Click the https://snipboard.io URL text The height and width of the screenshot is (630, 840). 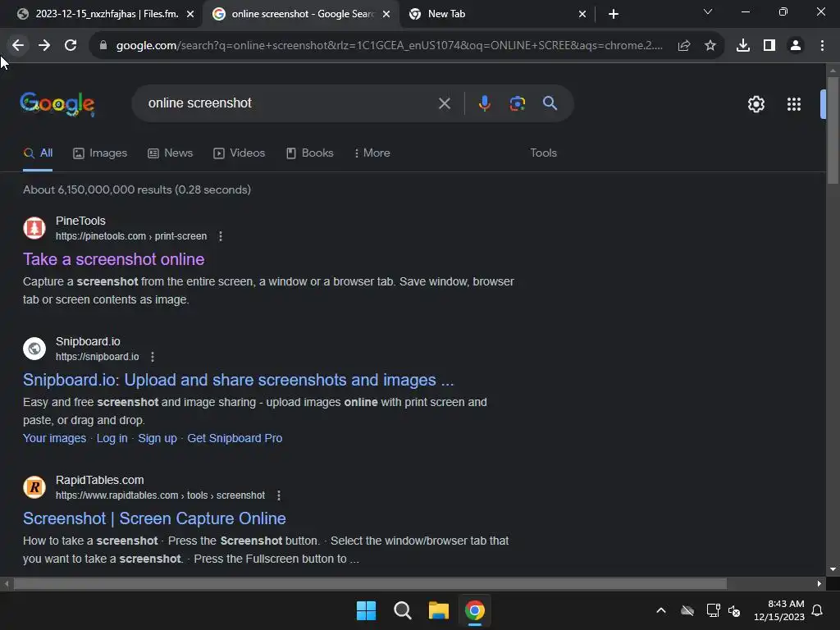[x=98, y=357]
